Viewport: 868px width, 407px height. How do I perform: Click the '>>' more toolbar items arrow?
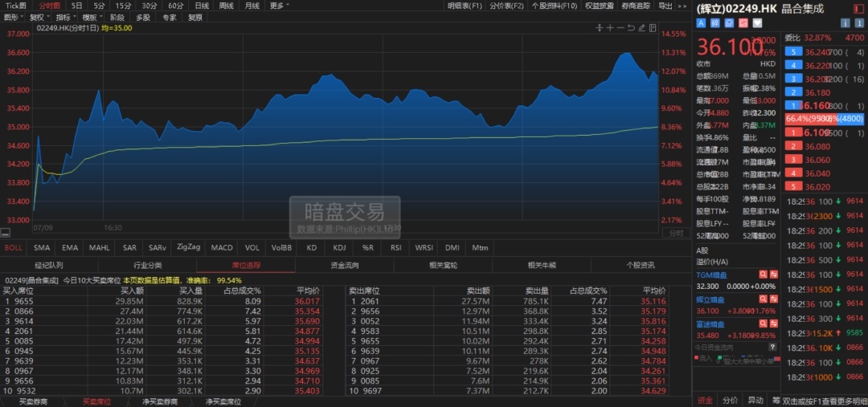pyautogui.click(x=682, y=6)
